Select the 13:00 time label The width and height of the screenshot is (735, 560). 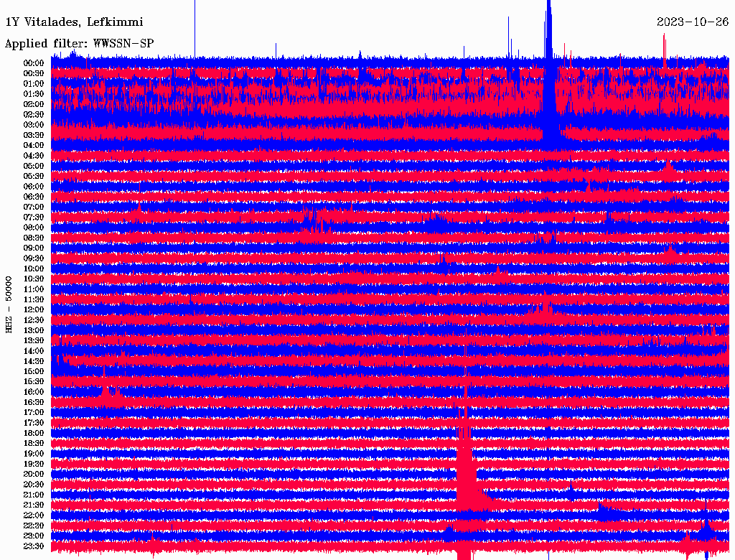pyautogui.click(x=34, y=330)
